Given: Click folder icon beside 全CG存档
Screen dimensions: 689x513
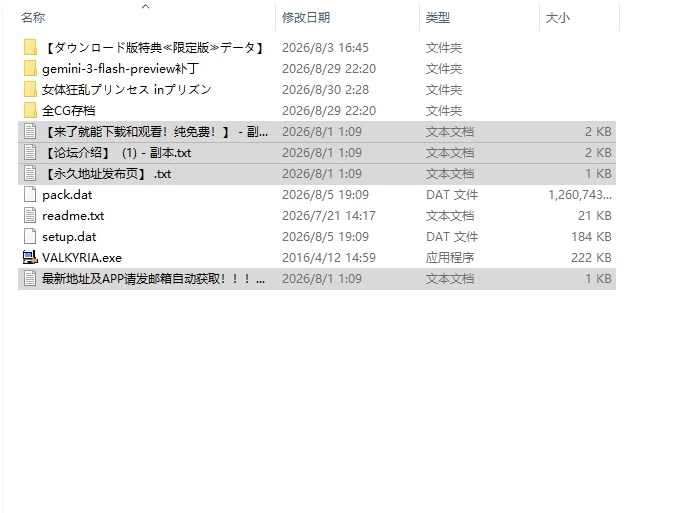Looking at the screenshot, I should click(30, 110).
